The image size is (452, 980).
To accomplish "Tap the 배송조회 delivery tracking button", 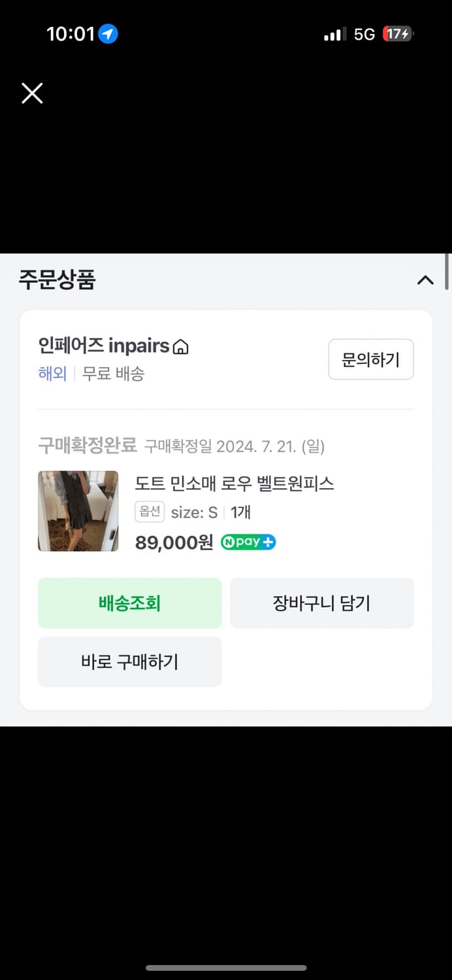I will click(x=129, y=602).
